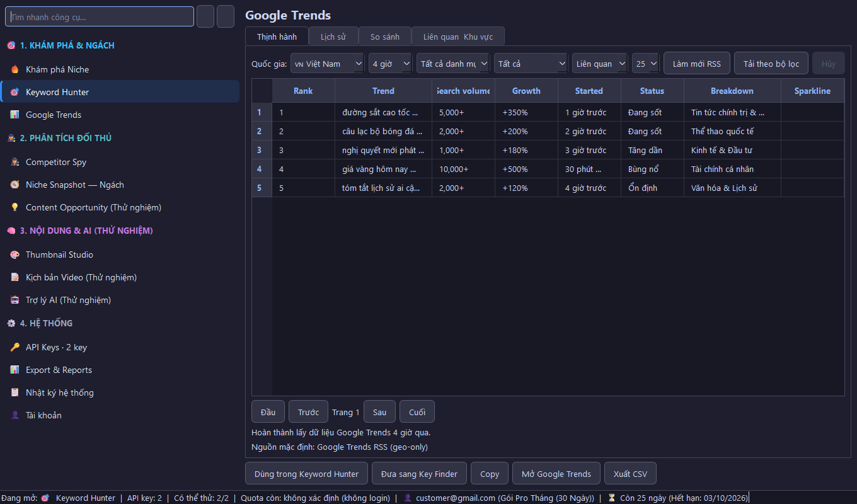Sort by the Search volume column header

463,91
